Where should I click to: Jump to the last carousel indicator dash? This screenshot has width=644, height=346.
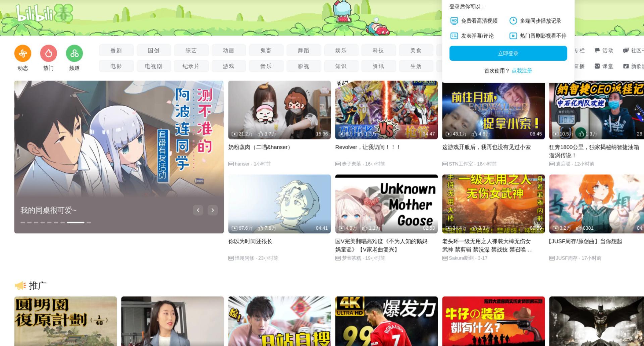click(89, 223)
